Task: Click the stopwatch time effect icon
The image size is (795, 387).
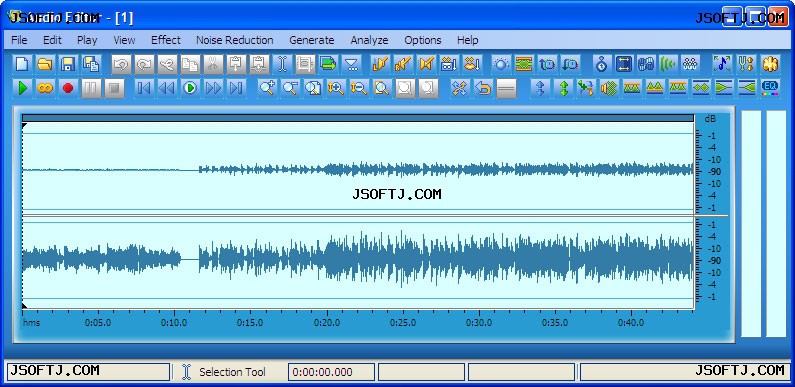Action: [601, 64]
